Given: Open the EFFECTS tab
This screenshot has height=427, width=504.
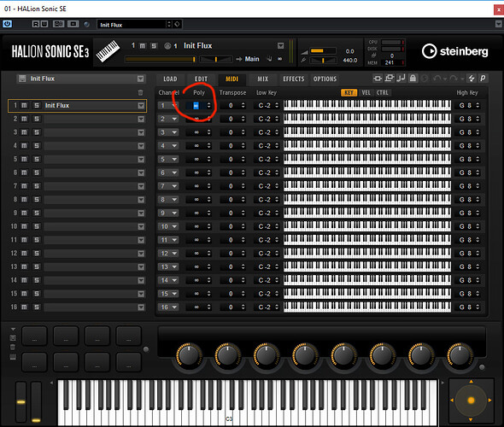Looking at the screenshot, I should pyautogui.click(x=294, y=79).
